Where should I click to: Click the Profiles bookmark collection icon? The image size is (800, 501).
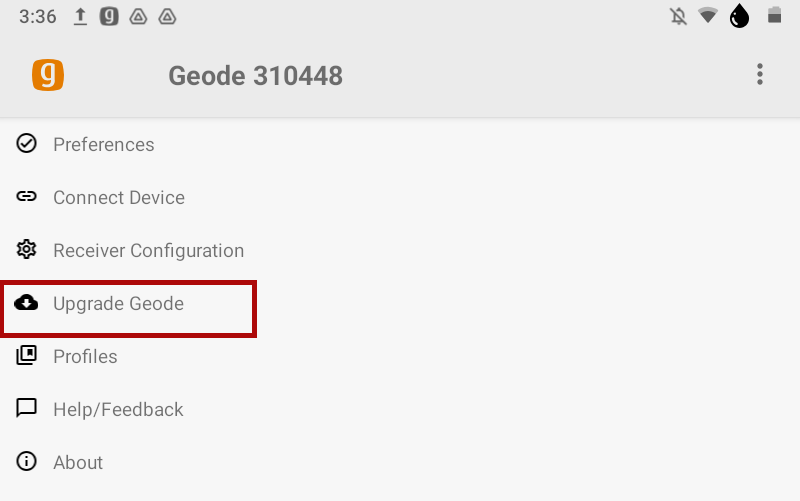27,356
